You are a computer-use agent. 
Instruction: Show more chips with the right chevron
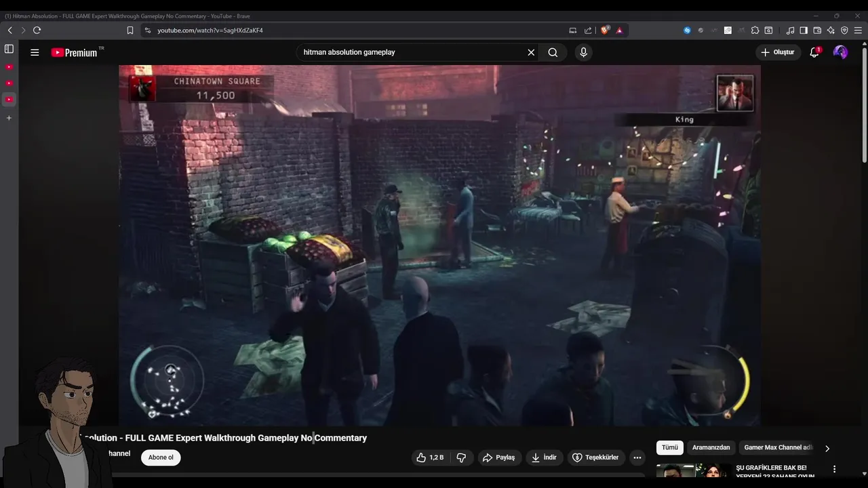[827, 448]
